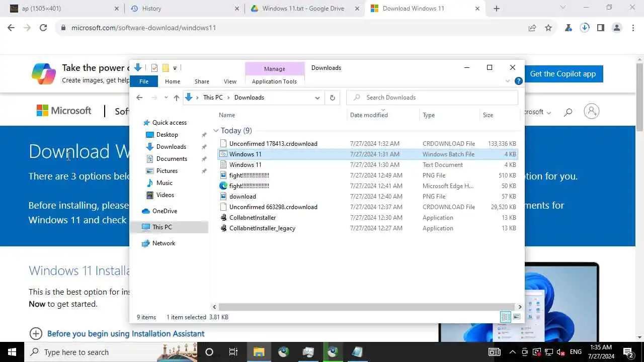Click in the Search Downloads field
Viewport: 644px width, 362px height.
(432, 98)
